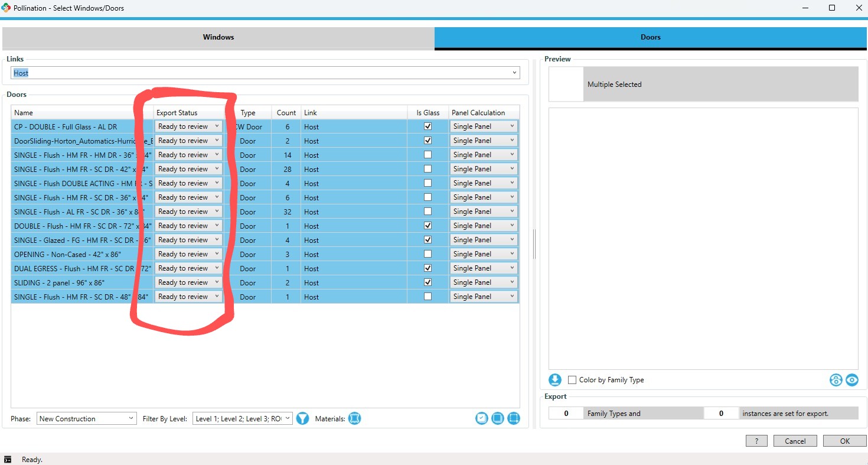This screenshot has width=868, height=465.
Task: Click the middle square icon below doors table
Action: click(x=498, y=418)
